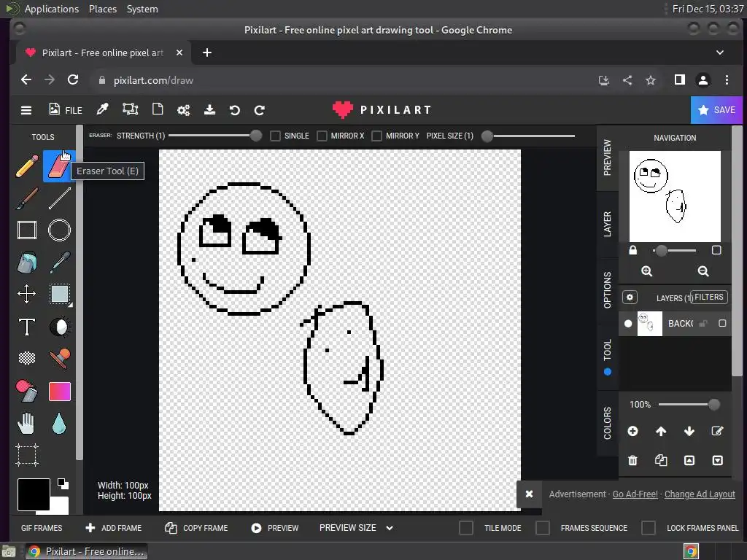Zoom in with navigation magnifier plus
Image resolution: width=747 pixels, height=560 pixels.
[x=646, y=271]
